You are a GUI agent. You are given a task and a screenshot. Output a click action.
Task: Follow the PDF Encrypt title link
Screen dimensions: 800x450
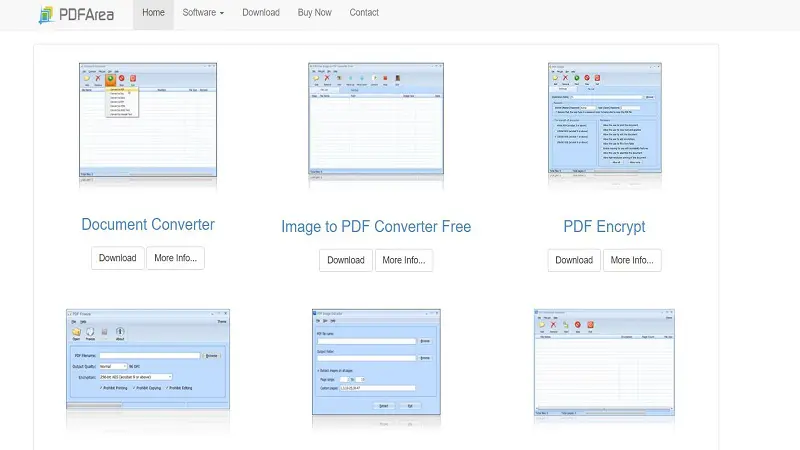604,227
